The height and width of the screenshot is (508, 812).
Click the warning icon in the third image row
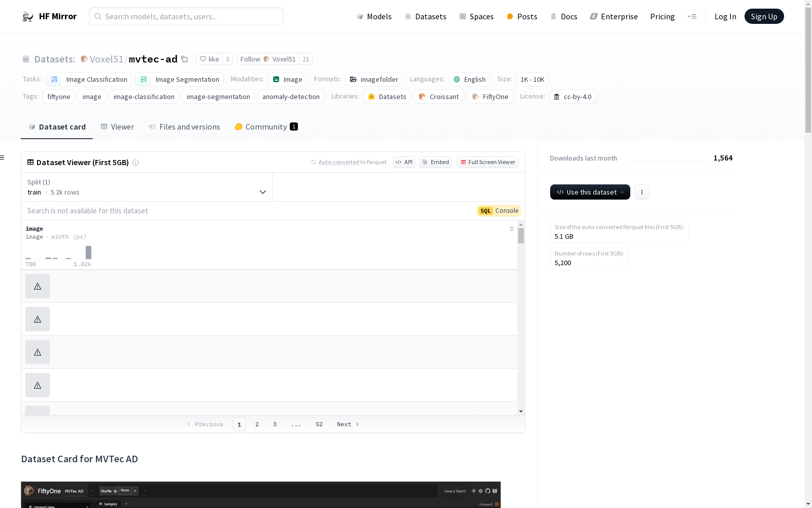[x=38, y=352]
